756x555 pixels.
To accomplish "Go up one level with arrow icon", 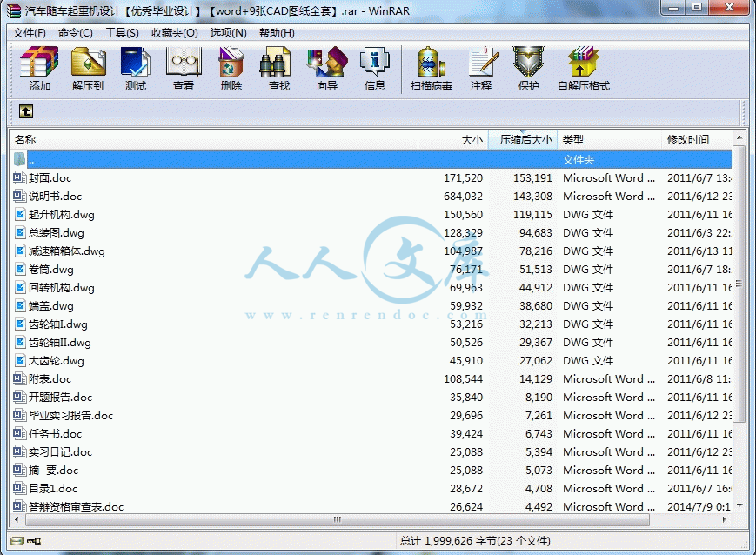I will [26, 111].
